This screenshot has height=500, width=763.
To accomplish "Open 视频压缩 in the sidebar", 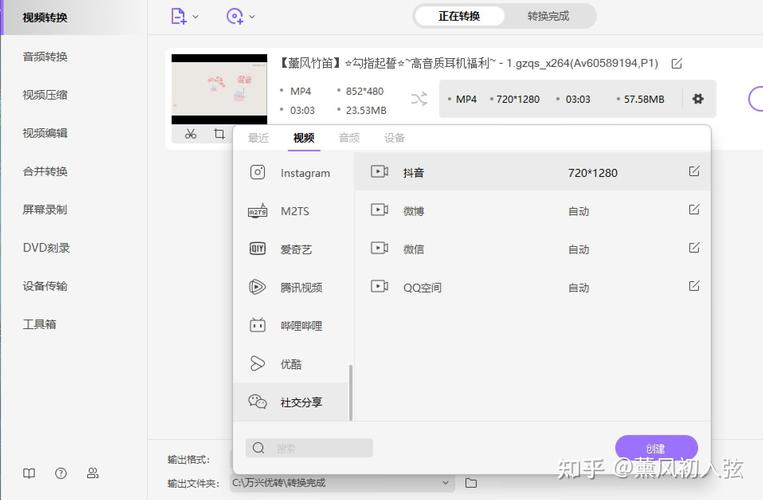I will coord(45,95).
